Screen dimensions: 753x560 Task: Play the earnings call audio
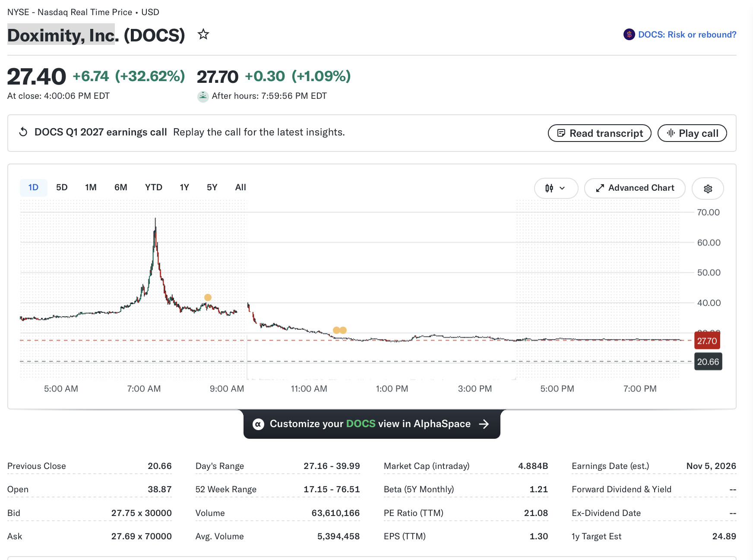pos(692,133)
